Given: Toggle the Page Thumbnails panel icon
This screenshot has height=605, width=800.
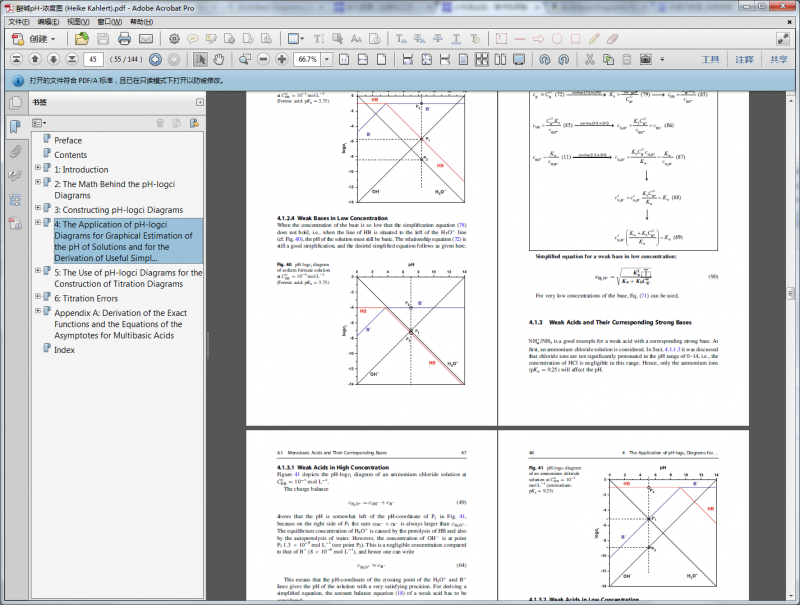Looking at the screenshot, I should tap(15, 103).
